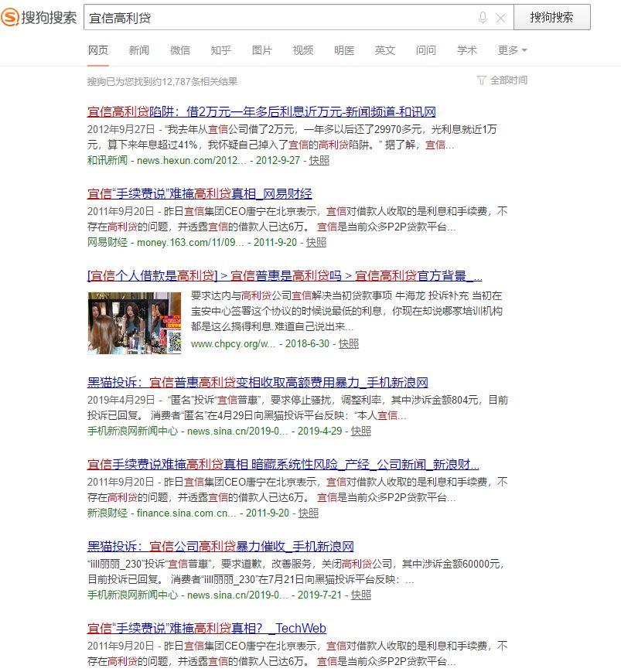
Task: Click the 和讯新闻 news.hexun.com source URL
Action: coord(167,160)
